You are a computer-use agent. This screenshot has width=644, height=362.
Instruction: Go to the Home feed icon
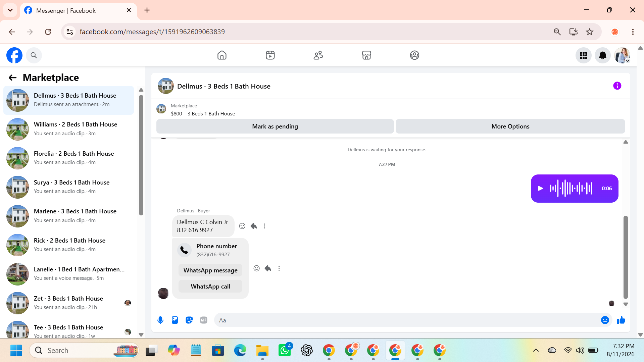(222, 55)
